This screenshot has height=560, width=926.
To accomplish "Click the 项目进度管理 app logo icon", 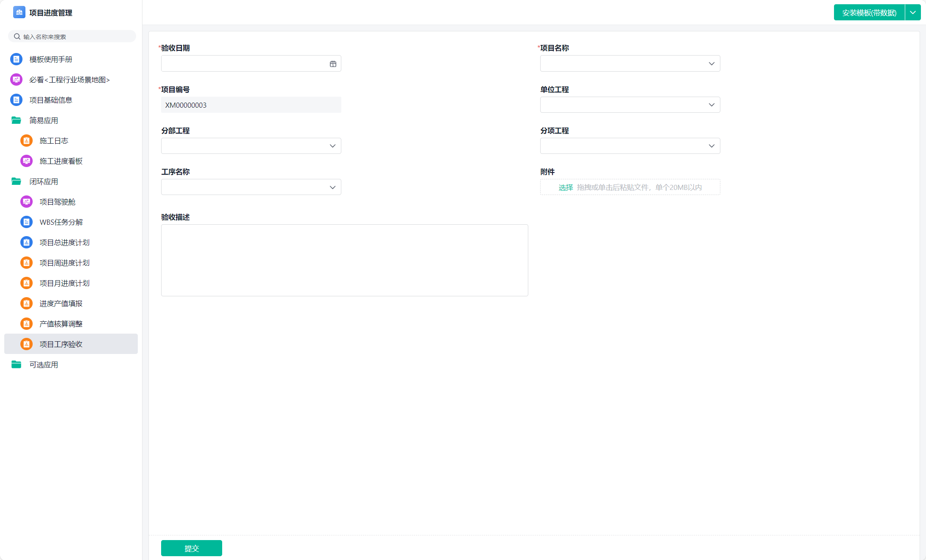I will [19, 12].
